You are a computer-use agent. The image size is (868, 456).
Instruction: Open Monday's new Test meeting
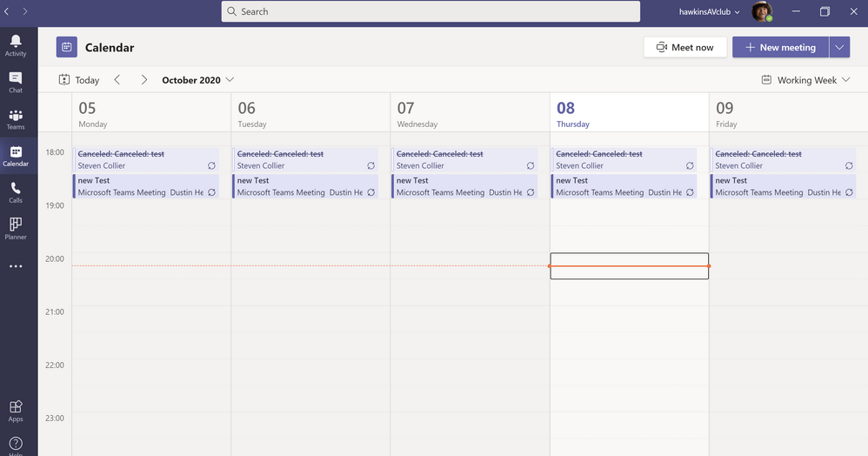point(146,186)
